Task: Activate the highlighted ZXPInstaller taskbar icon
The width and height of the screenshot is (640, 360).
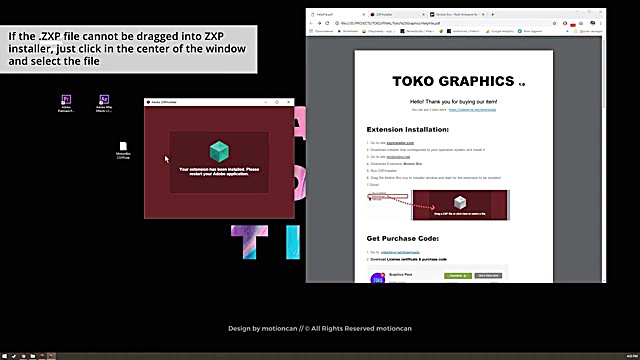Action: (x=51, y=356)
